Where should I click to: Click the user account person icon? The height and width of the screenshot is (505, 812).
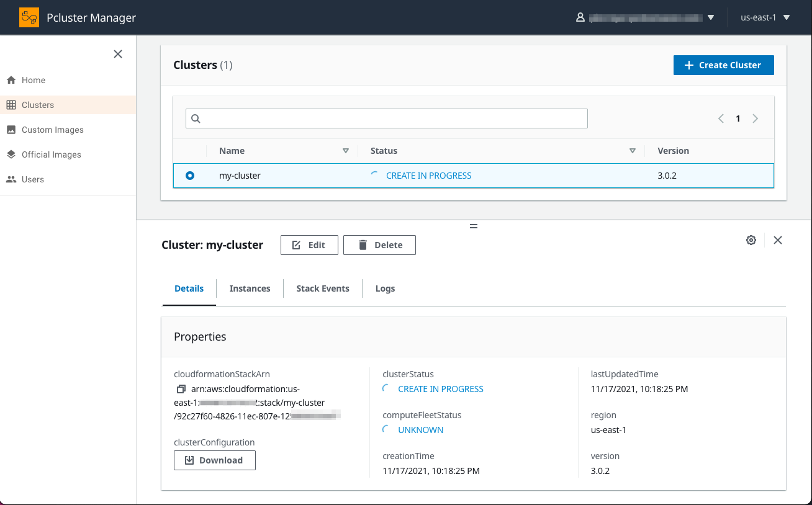coord(580,17)
